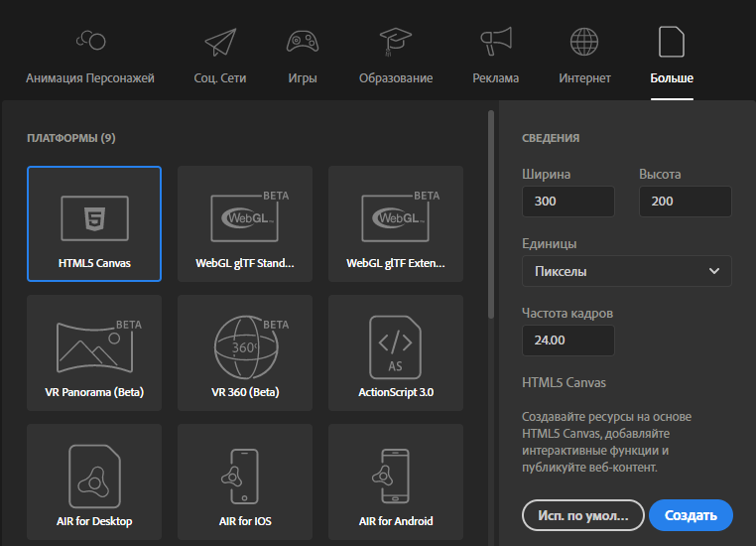This screenshot has height=546, width=756.
Task: Click the СВЕДЕНИЯ heading
Action: 551,138
